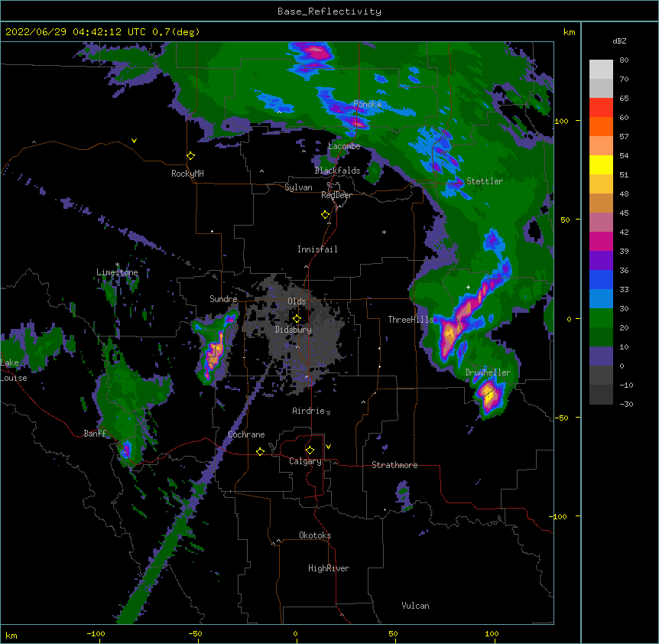The width and height of the screenshot is (659, 644).
Task: Click the yellow radar marker near Olds
Action: [297, 318]
